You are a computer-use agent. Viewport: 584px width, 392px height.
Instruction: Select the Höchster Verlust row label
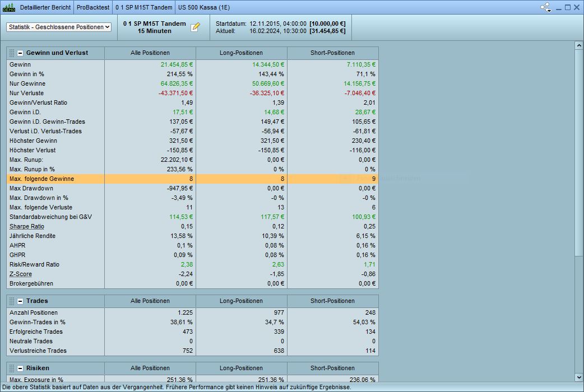coord(33,150)
